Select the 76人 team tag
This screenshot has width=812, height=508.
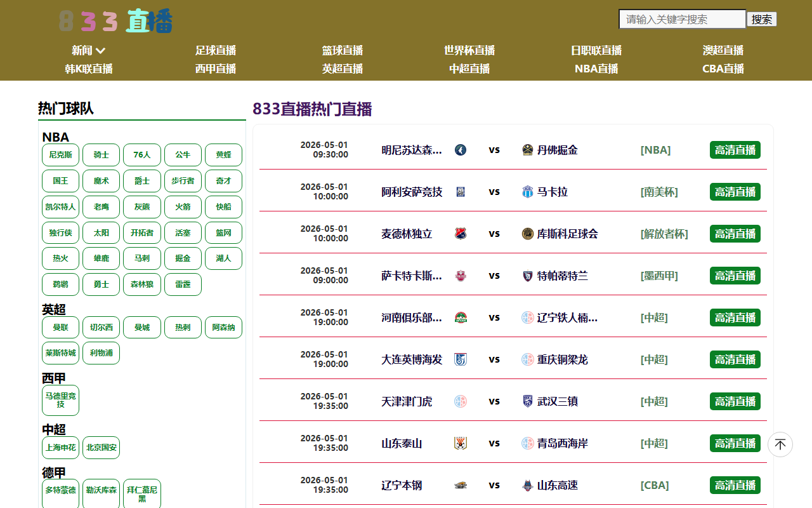[x=142, y=155]
